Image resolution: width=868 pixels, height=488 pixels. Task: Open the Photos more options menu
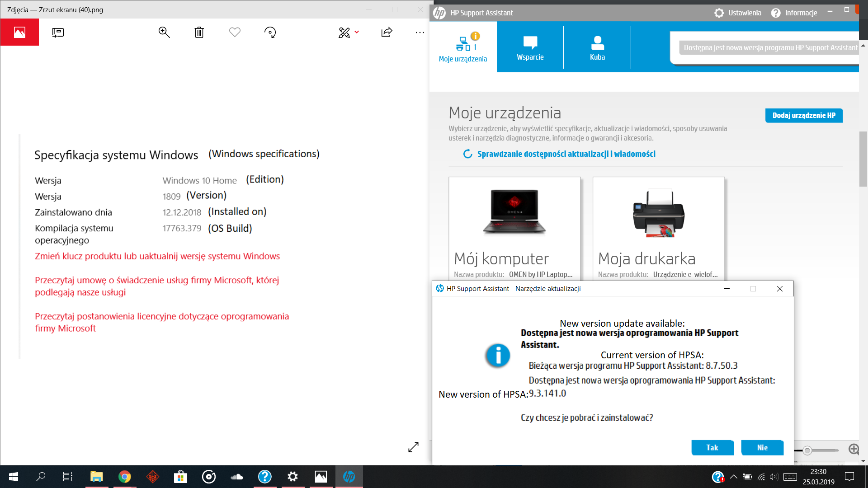pyautogui.click(x=420, y=32)
